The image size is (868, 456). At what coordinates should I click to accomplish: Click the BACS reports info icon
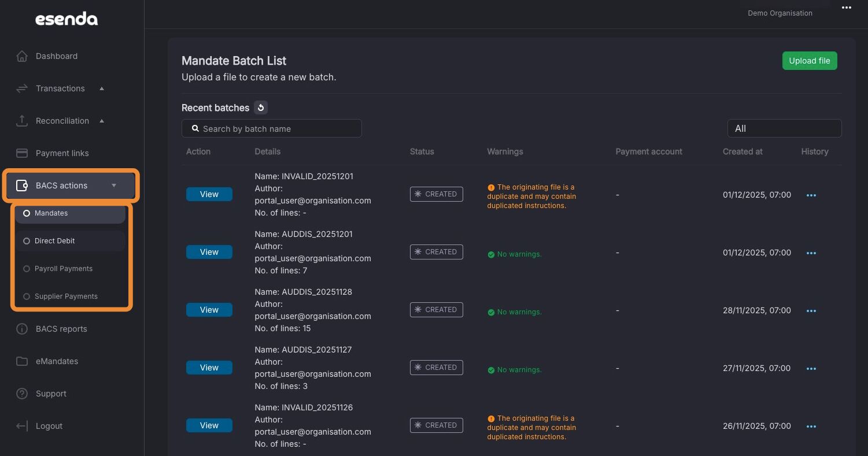point(22,329)
